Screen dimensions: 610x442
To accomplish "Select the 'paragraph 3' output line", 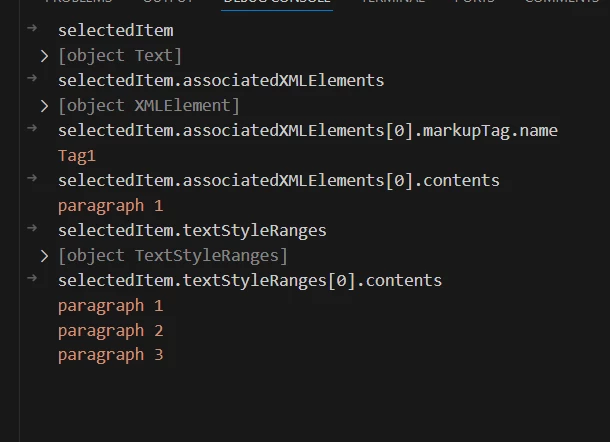I will point(110,355).
